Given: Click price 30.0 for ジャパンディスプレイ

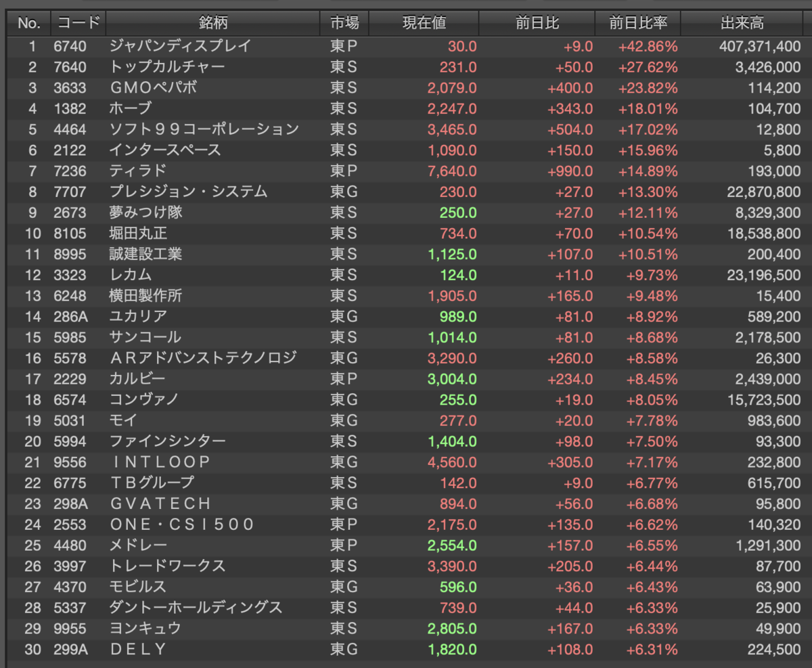Looking at the screenshot, I should point(462,46).
